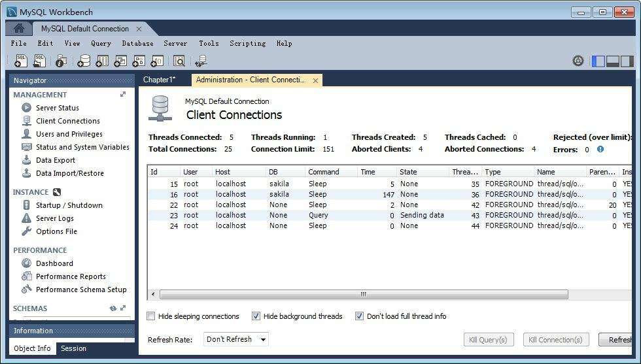Open the Scripting menu
Screen dimensions: 641x364
[x=248, y=43]
